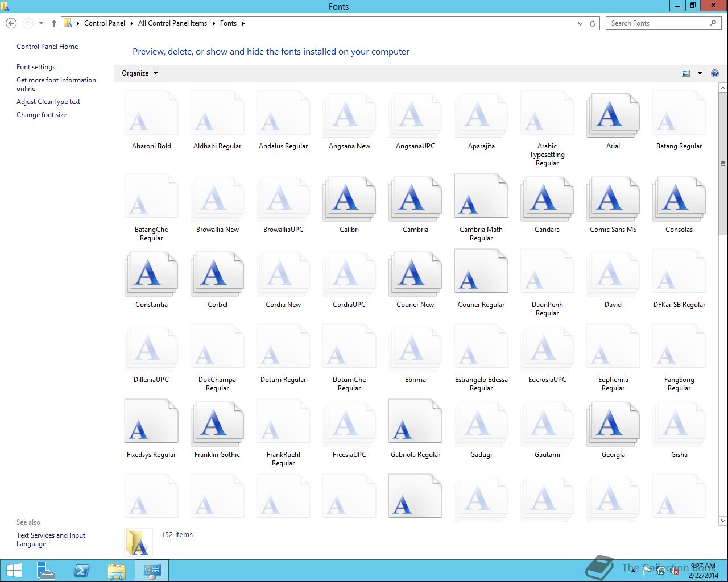Select the Courier New font icon
This screenshot has height=582, width=728.
click(415, 275)
